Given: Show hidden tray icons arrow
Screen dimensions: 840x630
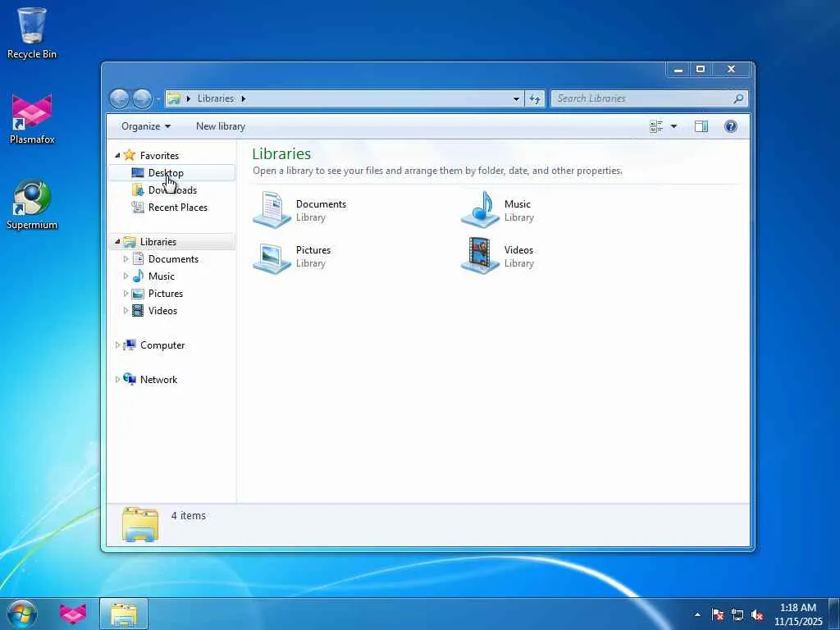Looking at the screenshot, I should click(697, 615).
